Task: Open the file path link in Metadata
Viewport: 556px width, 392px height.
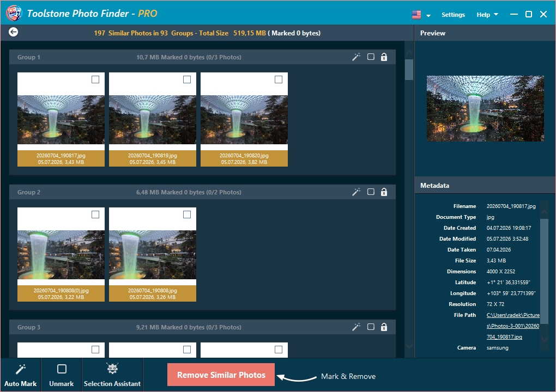Action: coord(513,326)
